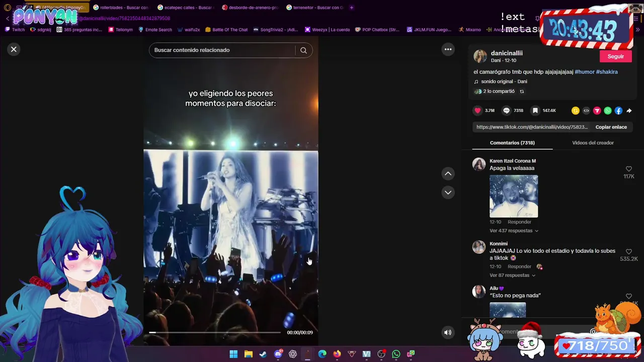644x362 pixels.
Task: Open the '365 preguntas inc...' bookmark
Action: tap(79, 30)
